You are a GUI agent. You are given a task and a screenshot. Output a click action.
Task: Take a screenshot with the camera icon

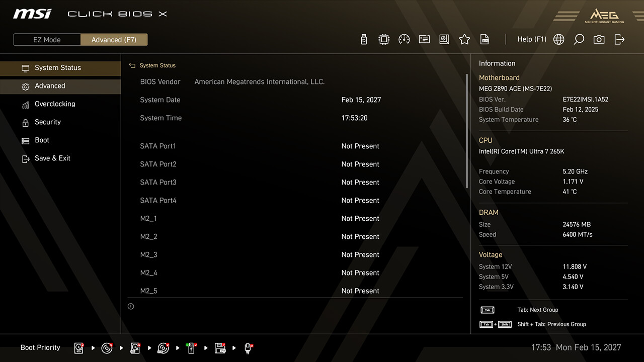pos(599,39)
